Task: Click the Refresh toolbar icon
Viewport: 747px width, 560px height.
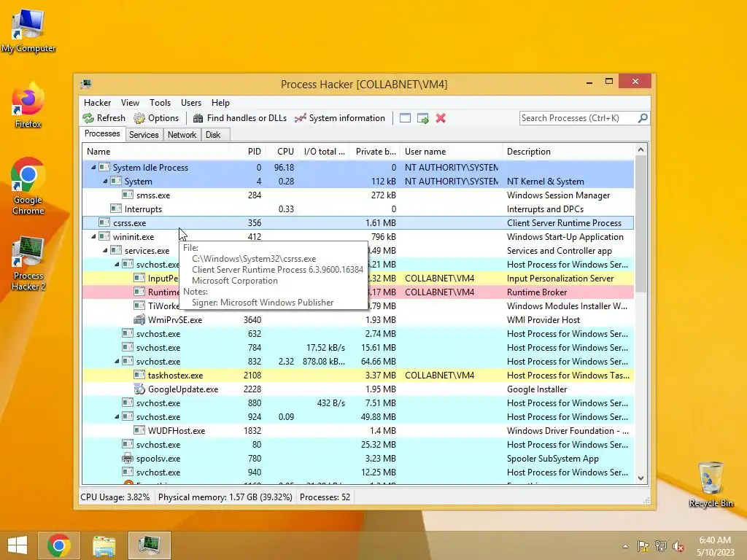Action: click(88, 118)
